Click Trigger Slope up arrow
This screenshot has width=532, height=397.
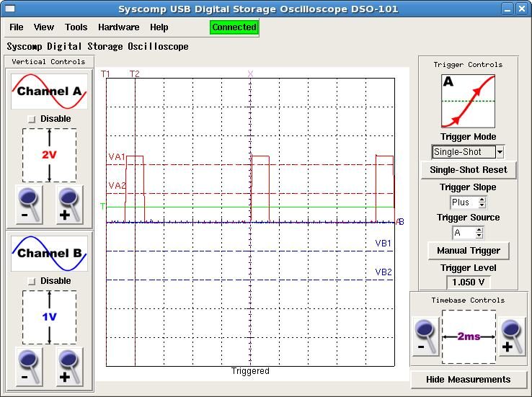point(482,200)
